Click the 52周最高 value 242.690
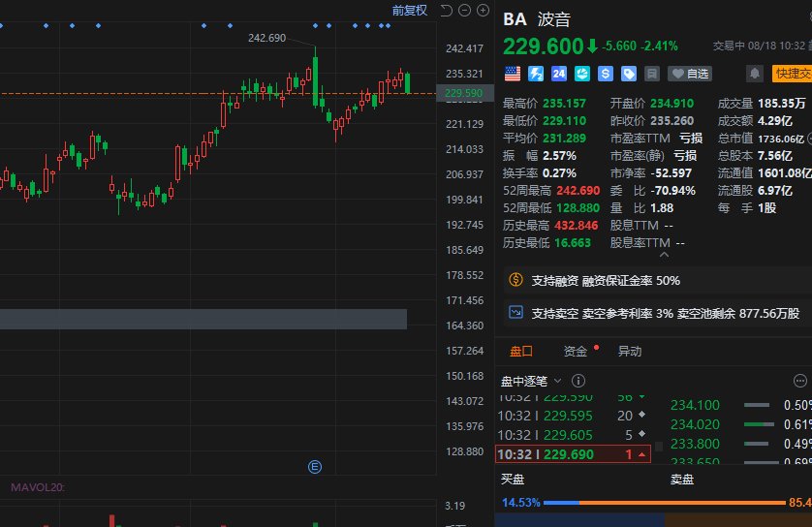 click(x=578, y=191)
